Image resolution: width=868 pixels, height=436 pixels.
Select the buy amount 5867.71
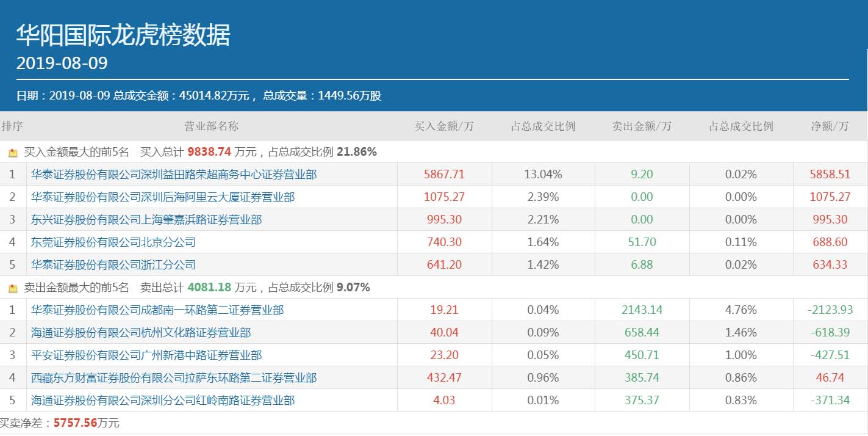444,175
